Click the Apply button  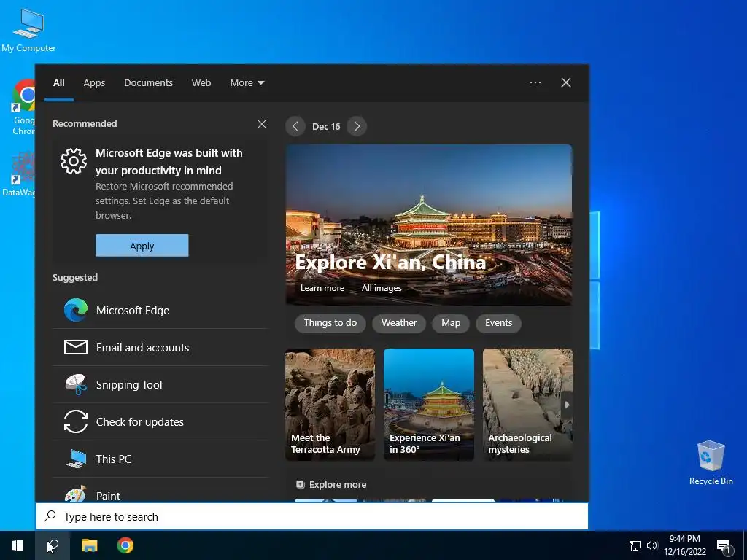pyautogui.click(x=142, y=245)
